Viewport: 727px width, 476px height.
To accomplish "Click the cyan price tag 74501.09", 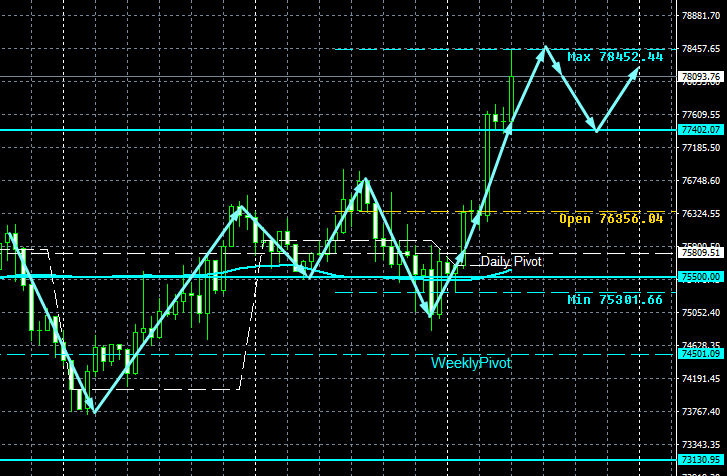I will [x=700, y=354].
